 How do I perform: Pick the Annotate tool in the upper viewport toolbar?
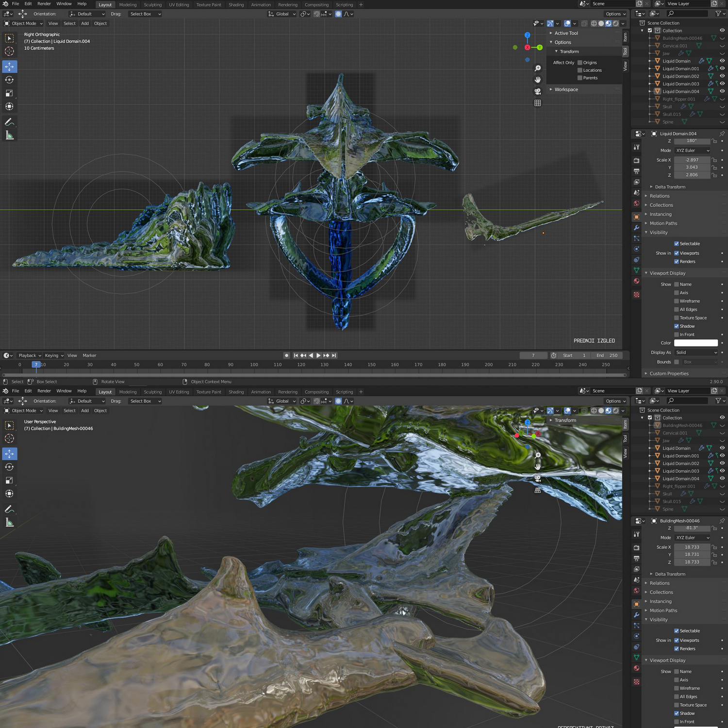tap(9, 122)
